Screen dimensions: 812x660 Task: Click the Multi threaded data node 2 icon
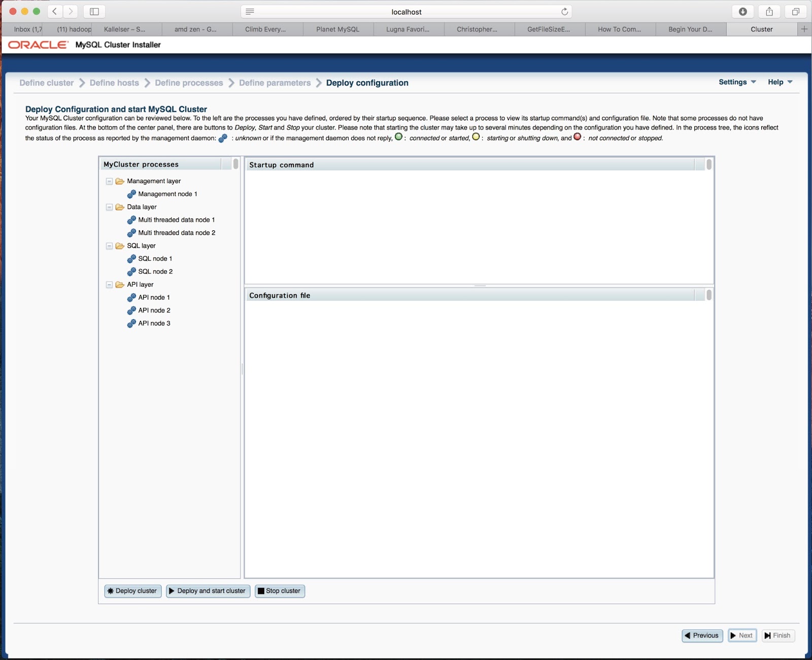coord(131,233)
